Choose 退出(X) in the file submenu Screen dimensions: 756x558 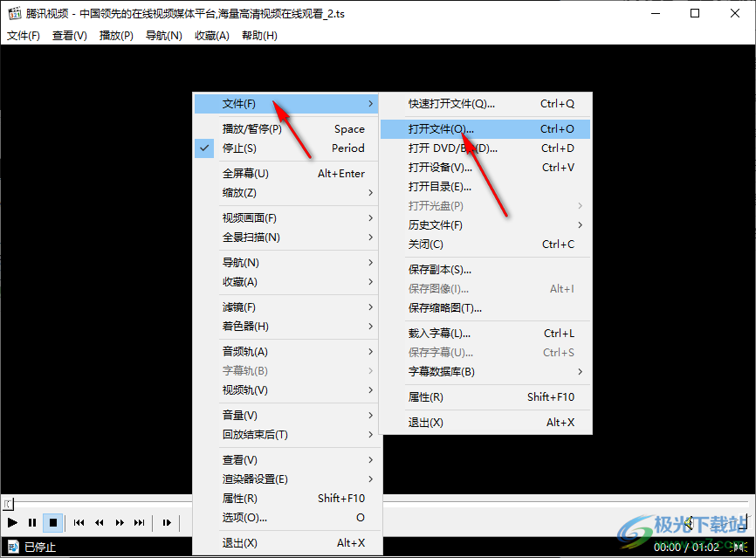click(485, 423)
